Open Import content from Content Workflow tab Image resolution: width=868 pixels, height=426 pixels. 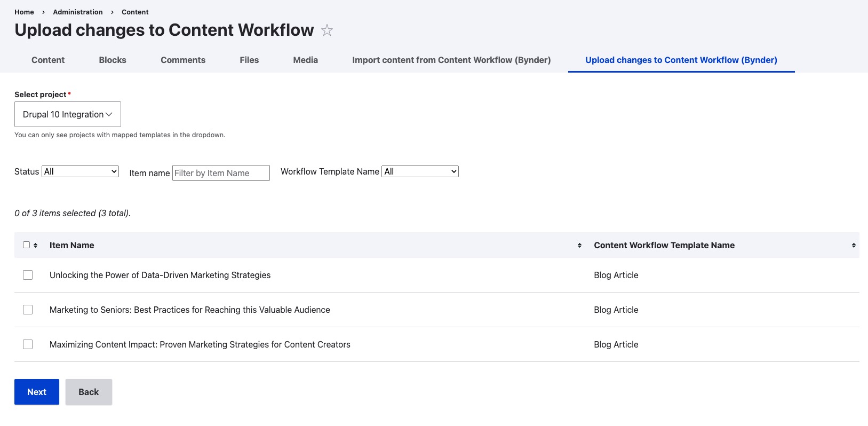(x=451, y=60)
